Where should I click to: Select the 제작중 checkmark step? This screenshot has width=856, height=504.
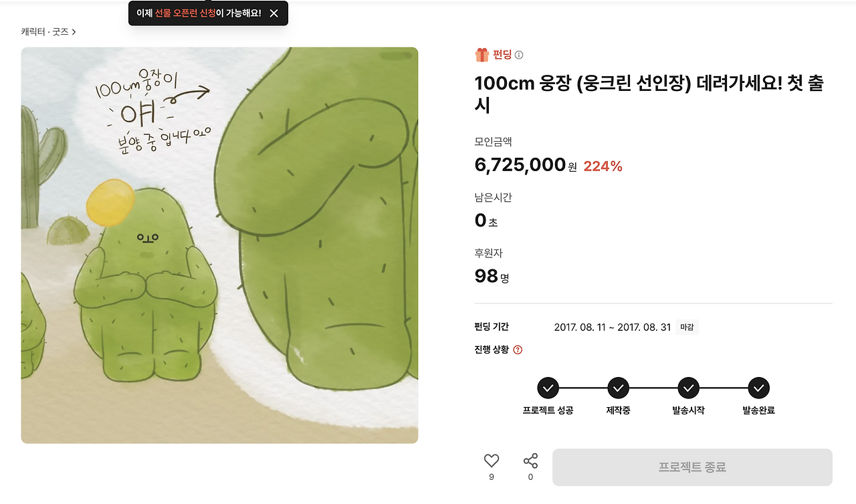[x=618, y=388]
